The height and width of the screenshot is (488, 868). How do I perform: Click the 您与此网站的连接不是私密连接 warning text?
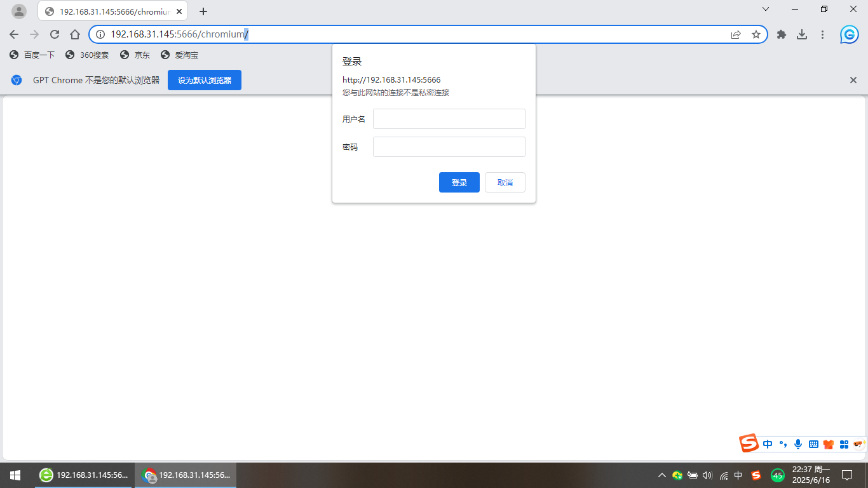click(396, 93)
